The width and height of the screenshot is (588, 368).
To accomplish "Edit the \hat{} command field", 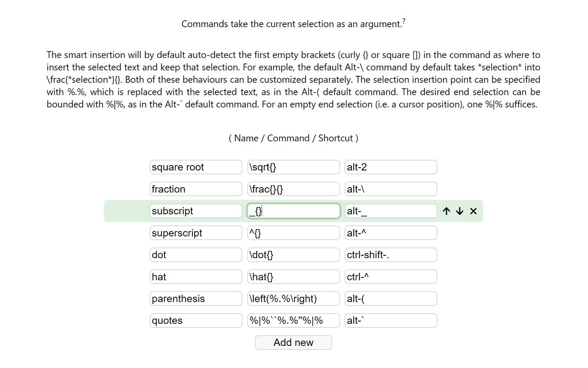I will click(293, 277).
